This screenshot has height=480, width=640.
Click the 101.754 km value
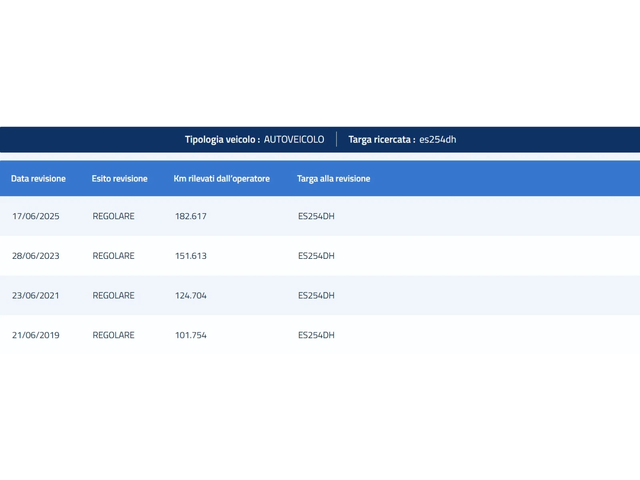pyautogui.click(x=191, y=335)
